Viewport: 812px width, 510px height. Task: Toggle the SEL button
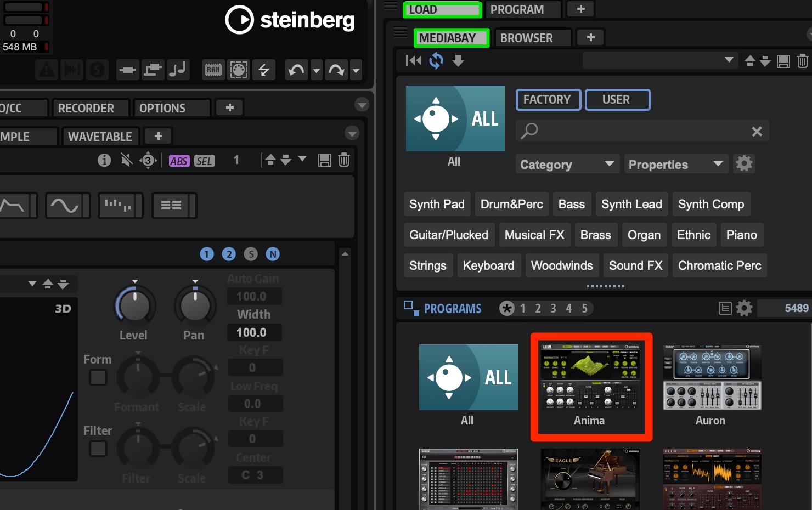[x=204, y=161]
